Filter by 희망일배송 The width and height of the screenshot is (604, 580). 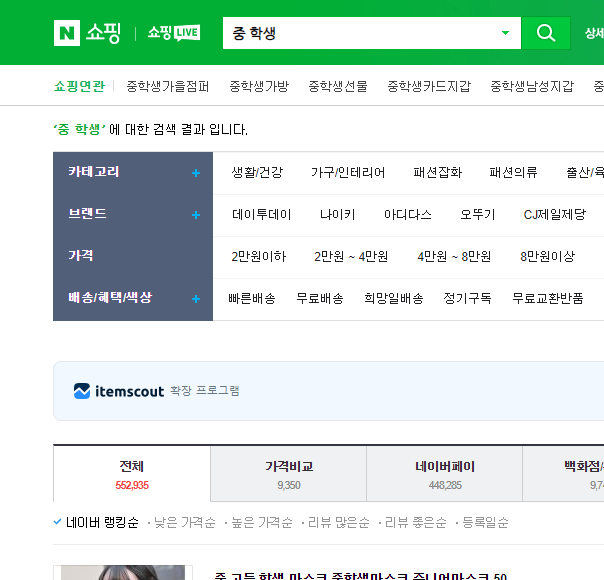coord(394,298)
